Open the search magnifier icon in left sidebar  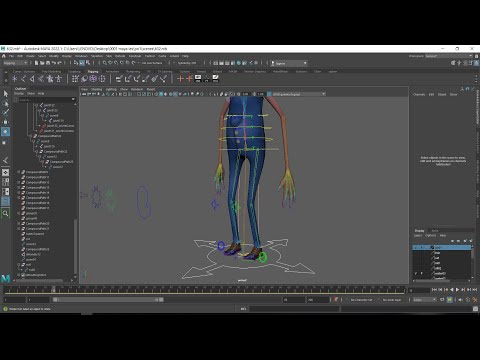6,213
